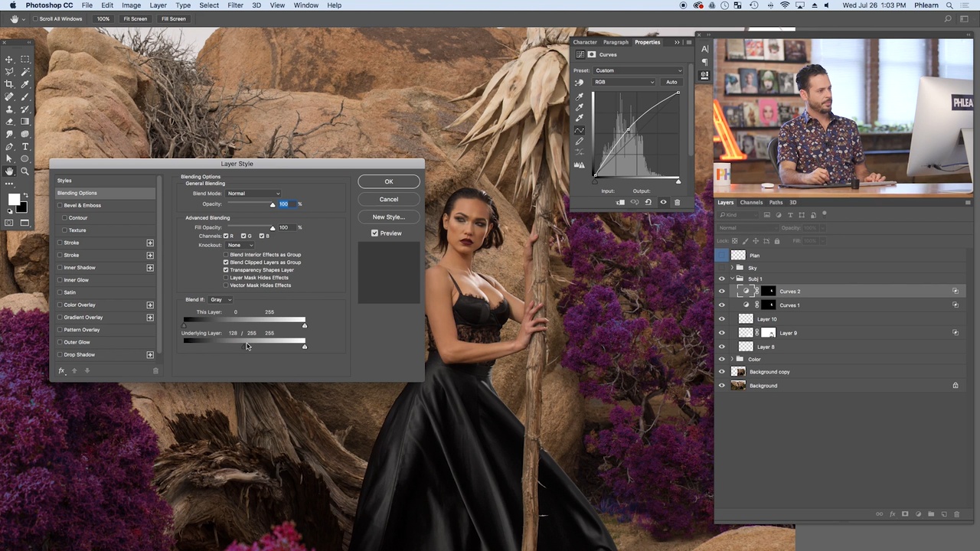Choose the draw-curve pencil in Curves

click(579, 141)
